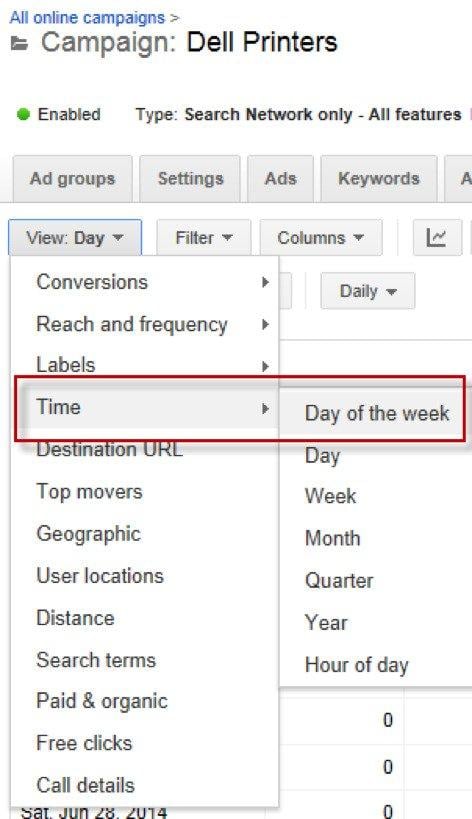Choose Hour of day from Time submenu
Viewport: 472px width, 819px height.
(357, 665)
